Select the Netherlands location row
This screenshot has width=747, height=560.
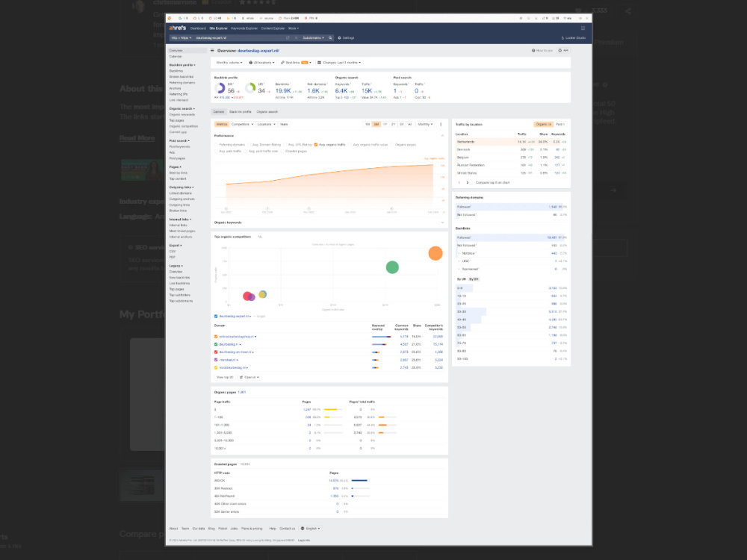(511, 142)
